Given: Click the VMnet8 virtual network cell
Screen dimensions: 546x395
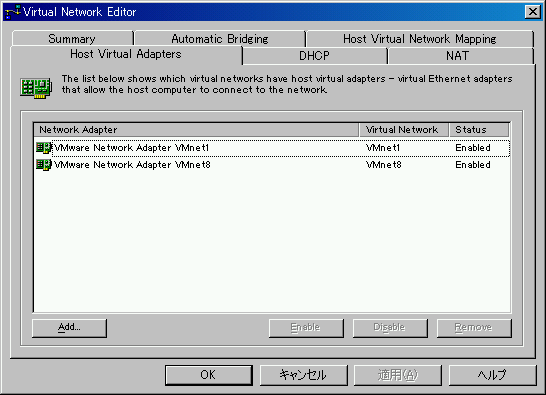Looking at the screenshot, I should pos(384,164).
